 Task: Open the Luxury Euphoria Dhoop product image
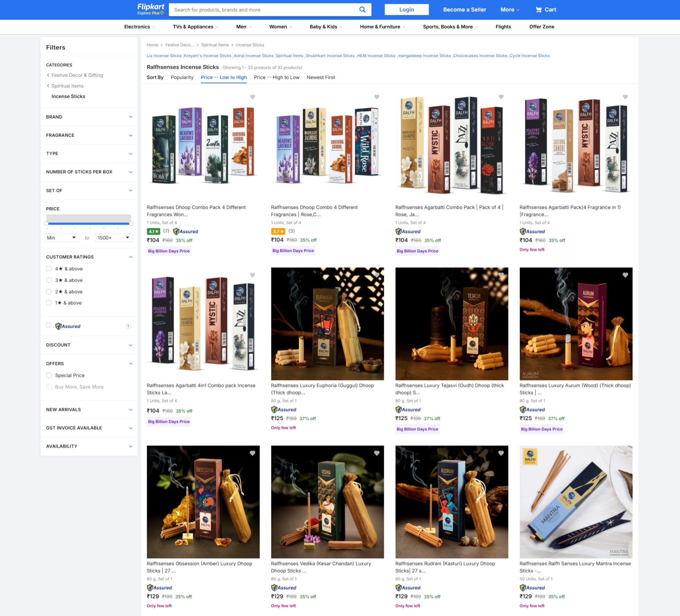pos(327,324)
